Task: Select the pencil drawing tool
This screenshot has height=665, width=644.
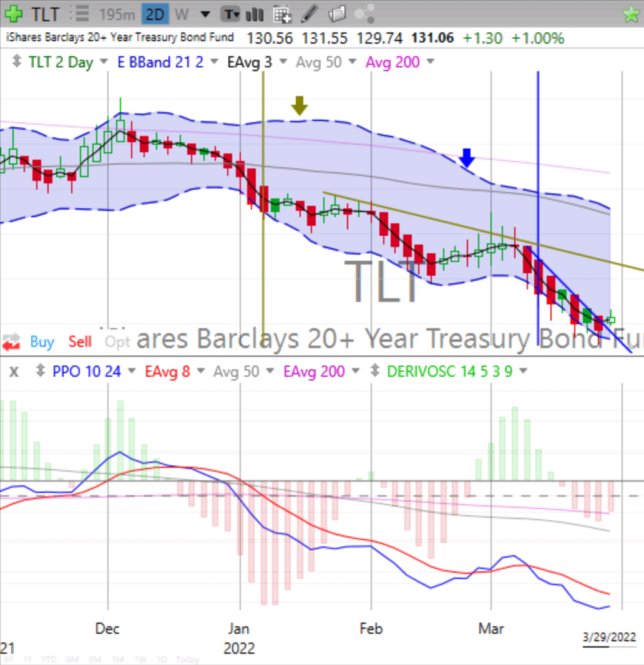Action: coord(308,14)
